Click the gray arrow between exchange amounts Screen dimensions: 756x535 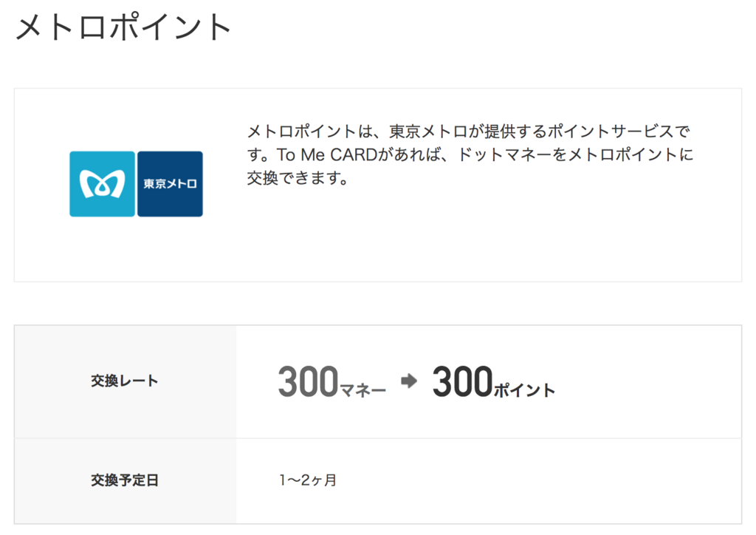point(409,381)
